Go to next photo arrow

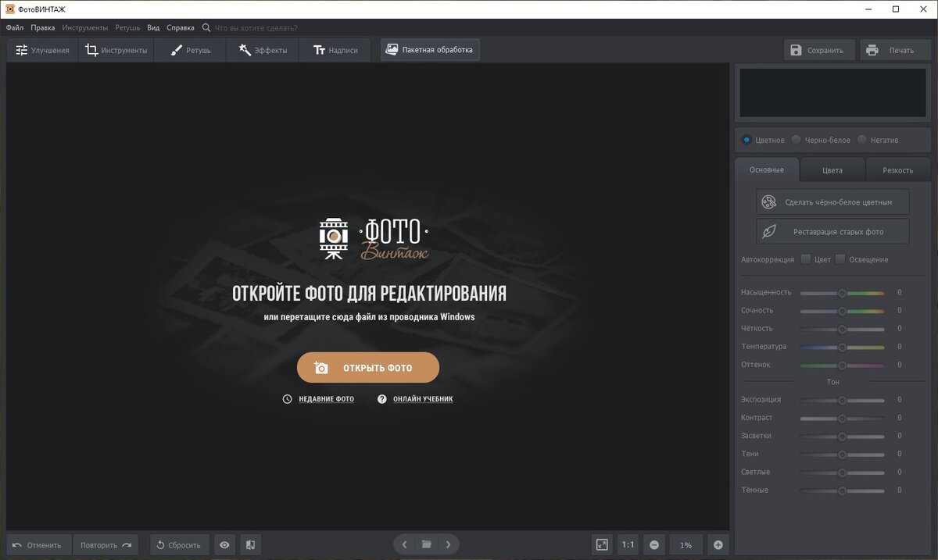448,544
